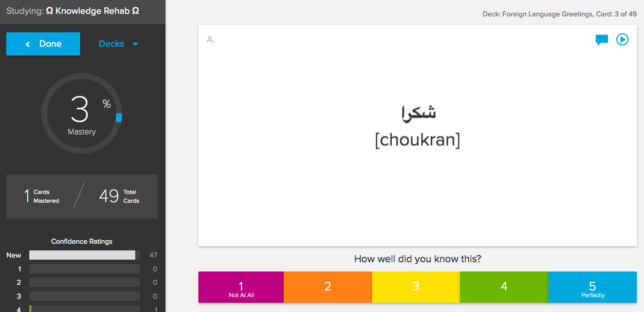
Task: Click the confidence level 1 bar
Action: [84, 269]
